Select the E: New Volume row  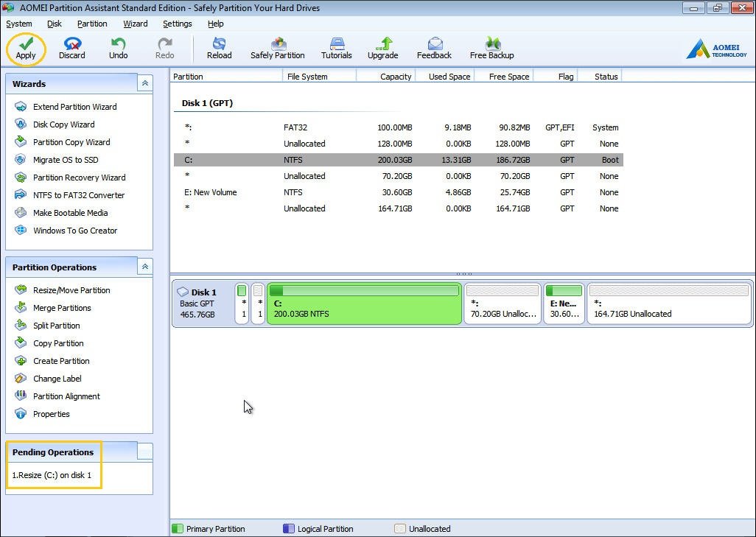point(398,192)
